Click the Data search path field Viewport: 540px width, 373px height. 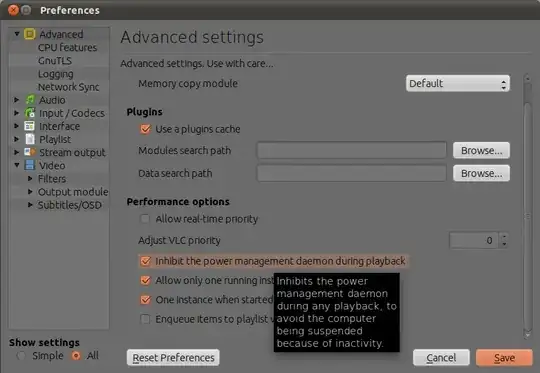pos(352,173)
